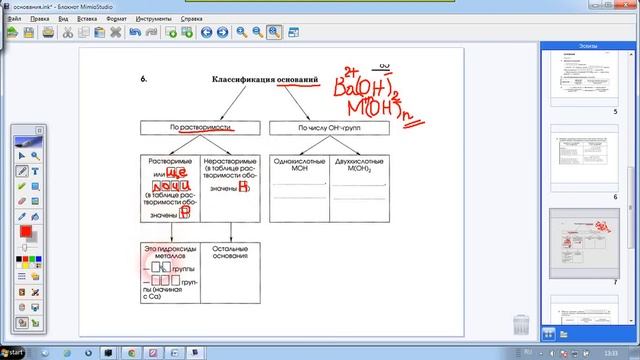Click the Chrome icon in taskbar
The height and width of the screenshot is (360, 640).
pyautogui.click(x=131, y=353)
